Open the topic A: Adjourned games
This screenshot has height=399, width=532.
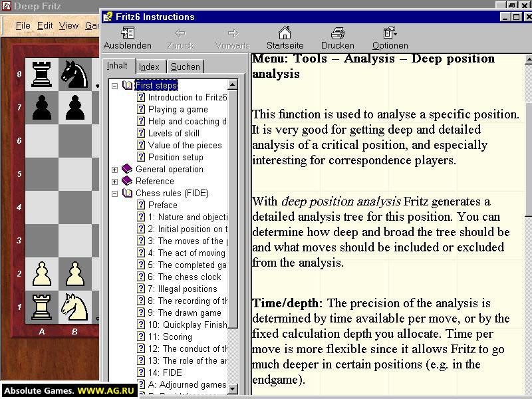[x=188, y=384]
